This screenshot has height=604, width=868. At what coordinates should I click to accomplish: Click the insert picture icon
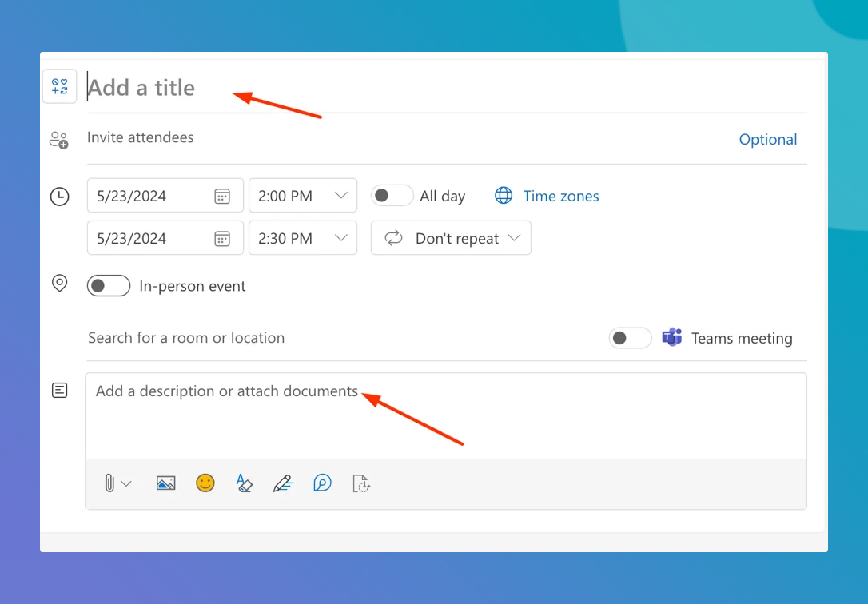(x=166, y=483)
